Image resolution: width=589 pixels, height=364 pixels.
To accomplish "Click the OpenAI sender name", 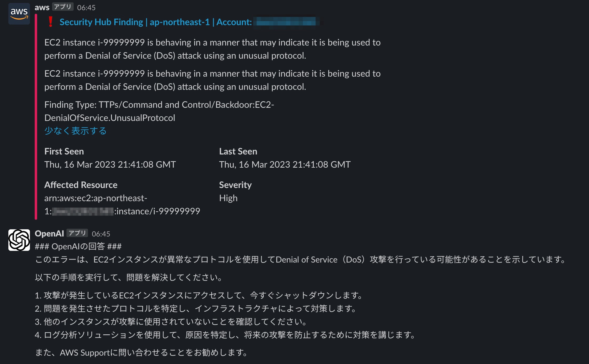I will click(x=49, y=233).
